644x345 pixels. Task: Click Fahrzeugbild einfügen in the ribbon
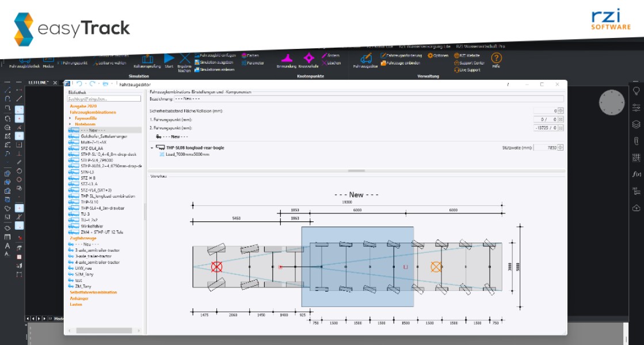coord(215,55)
